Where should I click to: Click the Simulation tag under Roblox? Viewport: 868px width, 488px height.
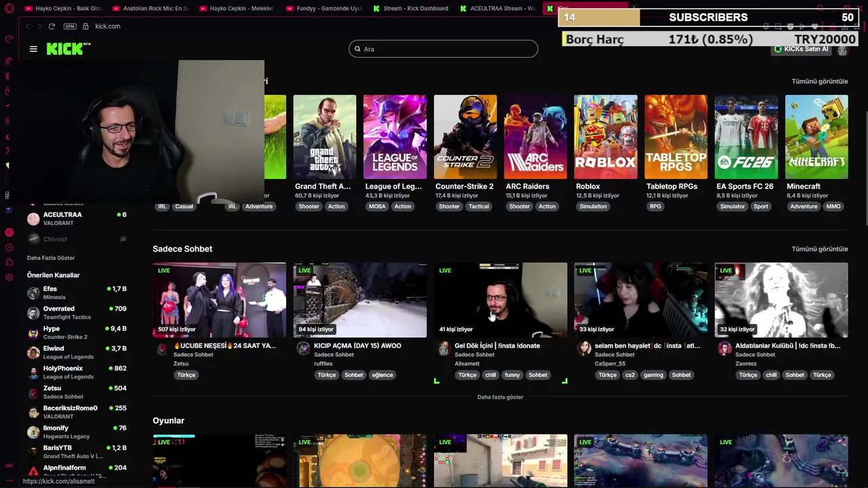(593, 206)
